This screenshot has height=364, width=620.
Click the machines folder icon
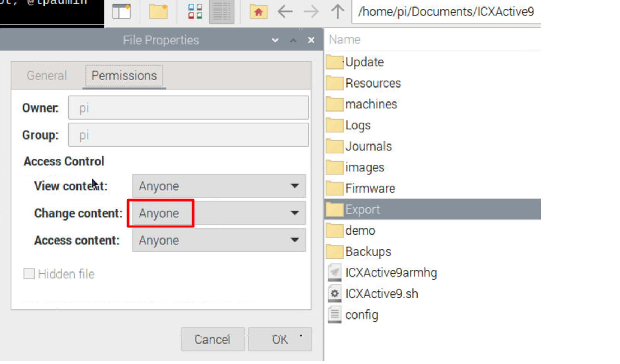coord(335,104)
